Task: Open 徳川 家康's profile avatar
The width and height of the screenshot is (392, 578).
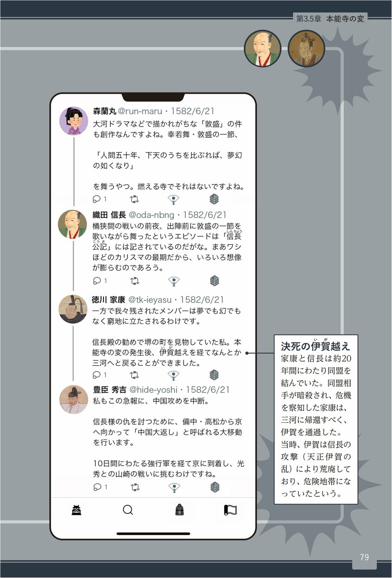Action: tap(73, 309)
